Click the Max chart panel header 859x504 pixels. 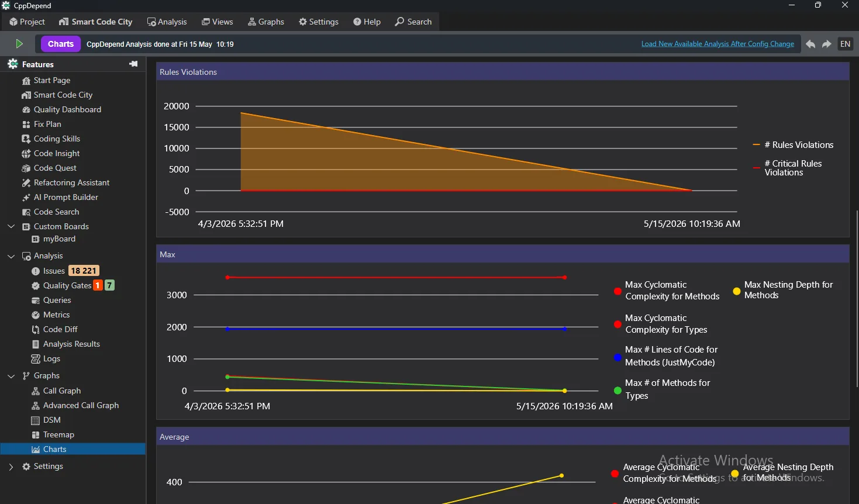[502, 254]
